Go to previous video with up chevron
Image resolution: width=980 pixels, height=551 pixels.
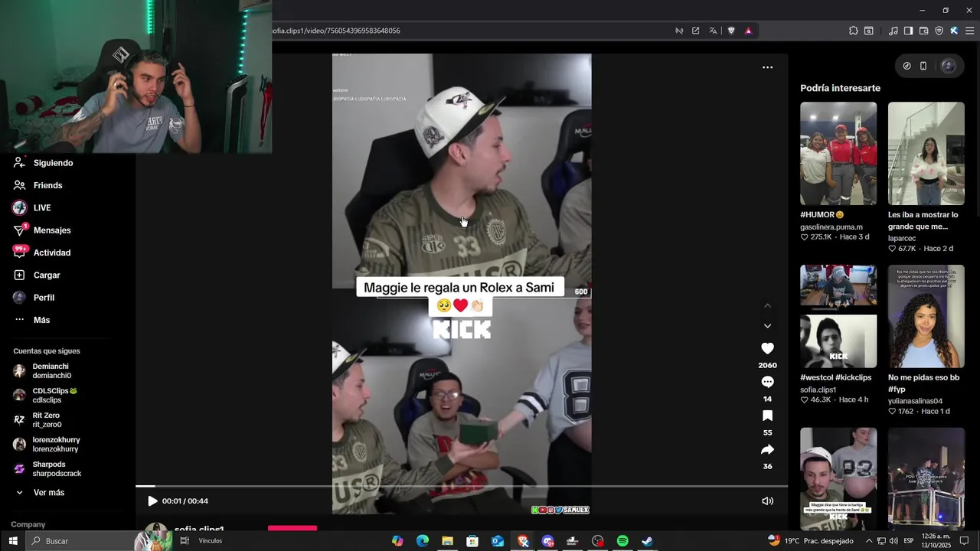point(767,305)
